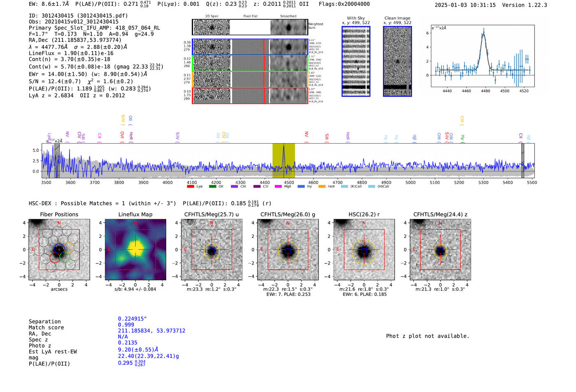Click the match score value 0.999

(126, 325)
